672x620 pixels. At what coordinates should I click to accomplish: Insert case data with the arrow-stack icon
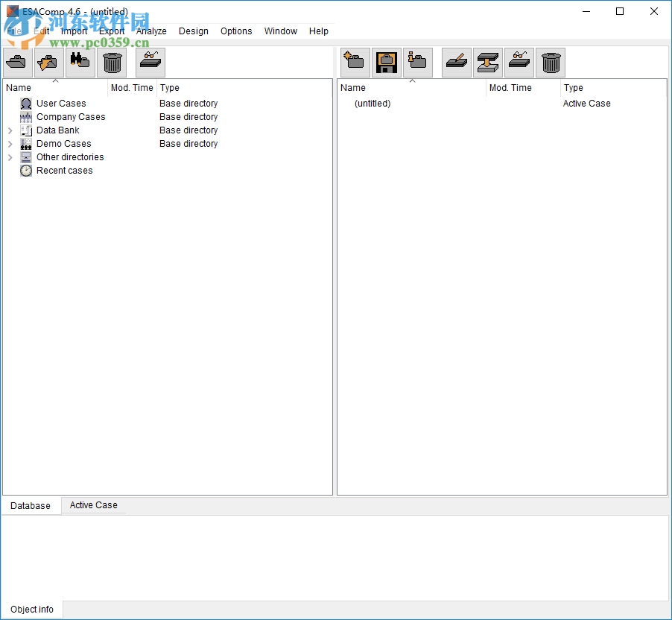[487, 62]
